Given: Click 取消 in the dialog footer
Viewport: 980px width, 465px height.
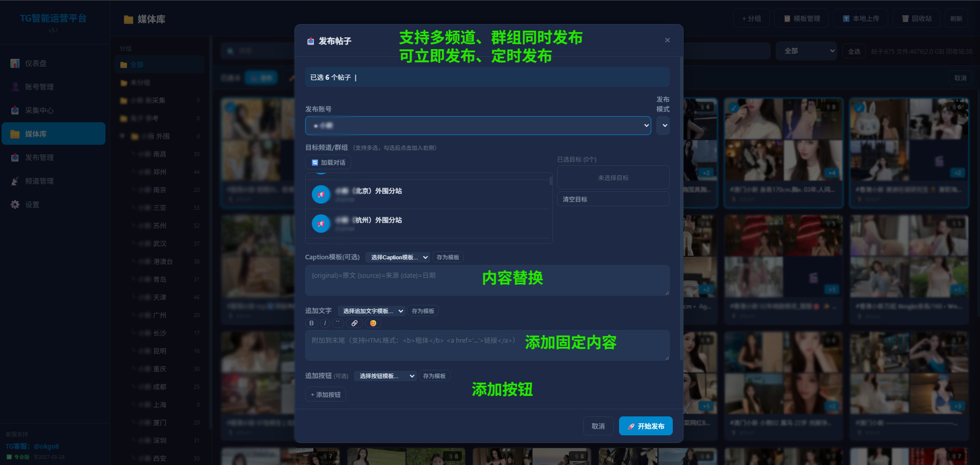Looking at the screenshot, I should pyautogui.click(x=598, y=426).
